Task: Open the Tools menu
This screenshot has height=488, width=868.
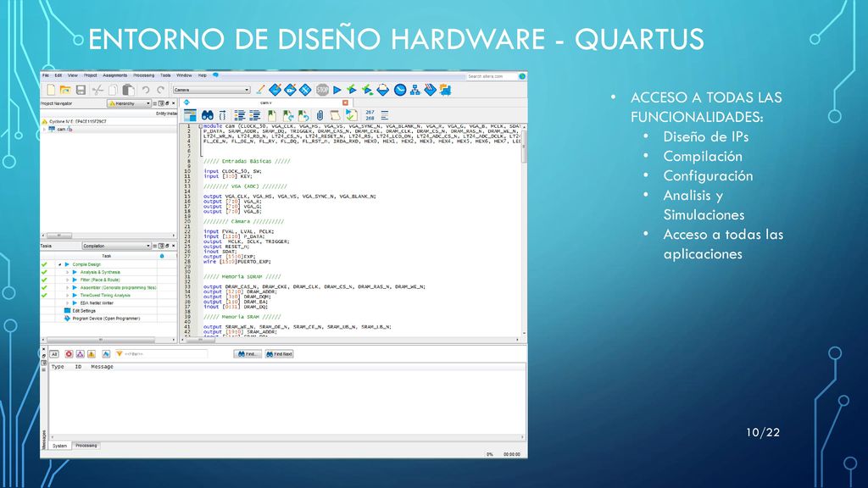Action: click(165, 75)
